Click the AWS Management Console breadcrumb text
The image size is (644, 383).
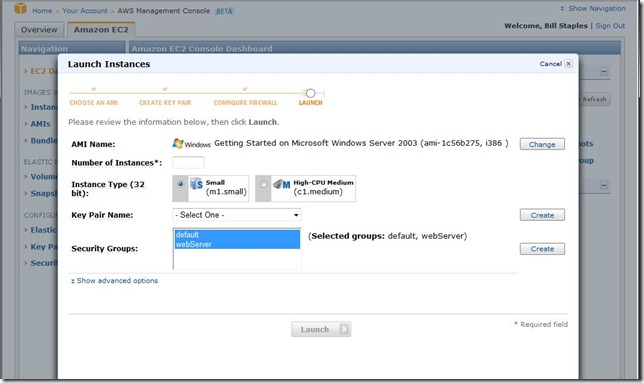click(x=164, y=11)
